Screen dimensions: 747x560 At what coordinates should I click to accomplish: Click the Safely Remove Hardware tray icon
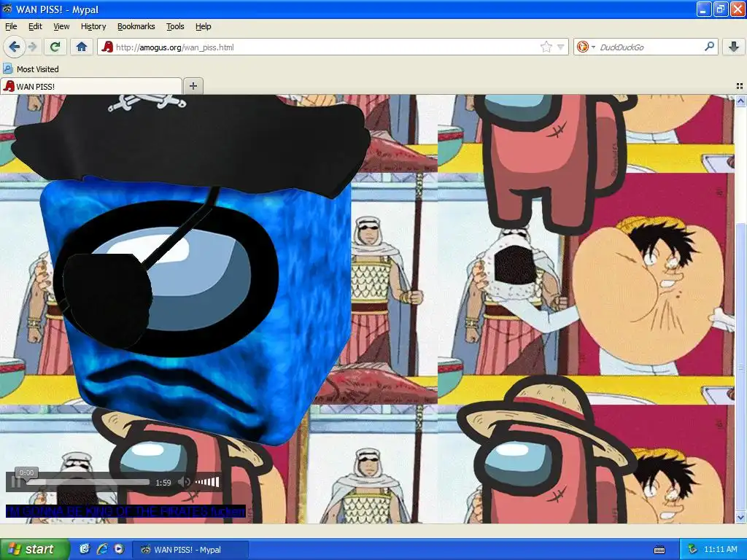pos(692,549)
